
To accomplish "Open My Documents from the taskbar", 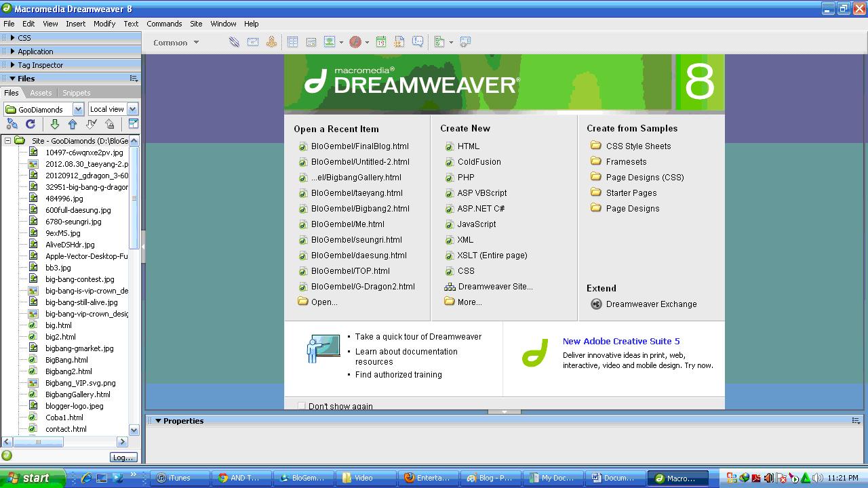I will coord(555,478).
